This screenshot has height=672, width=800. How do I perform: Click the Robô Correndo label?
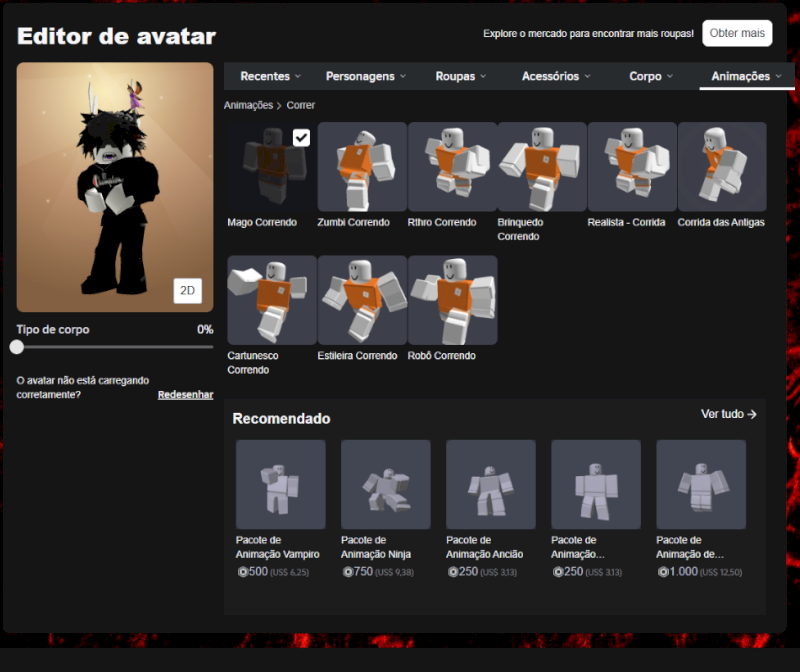441,356
